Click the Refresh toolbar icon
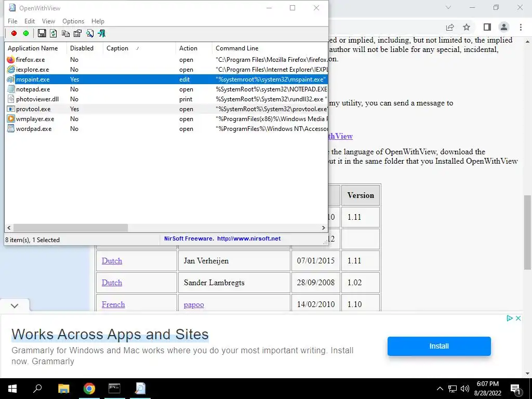 pos(54,33)
